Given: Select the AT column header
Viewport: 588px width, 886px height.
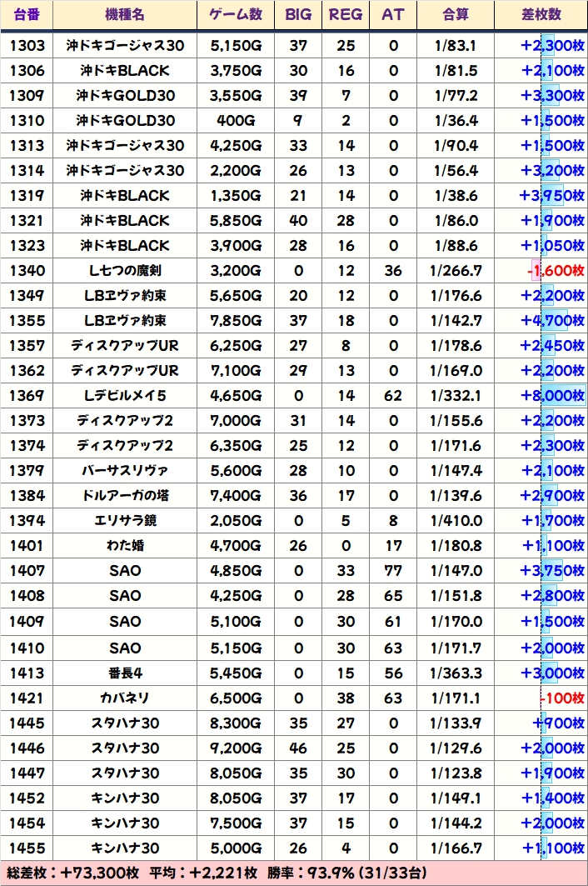Looking at the screenshot, I should click(393, 15).
